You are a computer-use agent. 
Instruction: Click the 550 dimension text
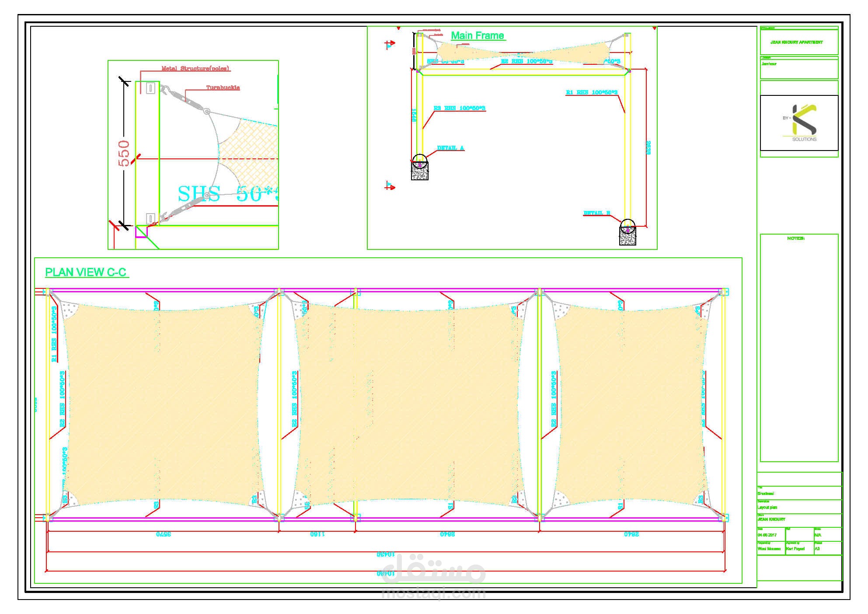124,153
